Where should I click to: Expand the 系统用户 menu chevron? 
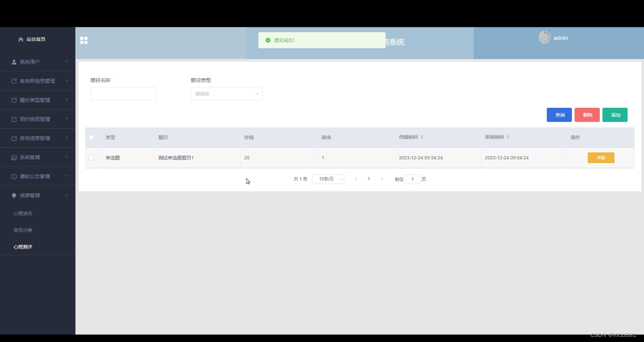(x=66, y=61)
